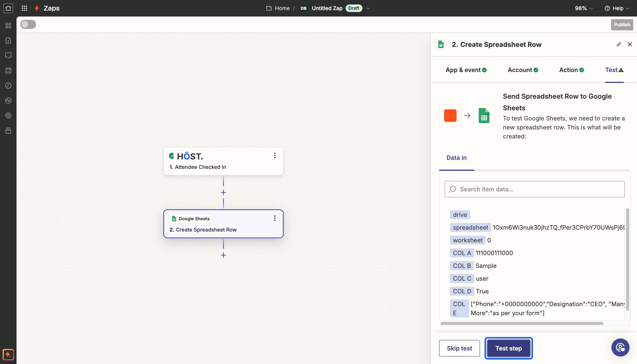The image size is (637, 364).
Task: Open the chat support bubble
Action: 620,347
